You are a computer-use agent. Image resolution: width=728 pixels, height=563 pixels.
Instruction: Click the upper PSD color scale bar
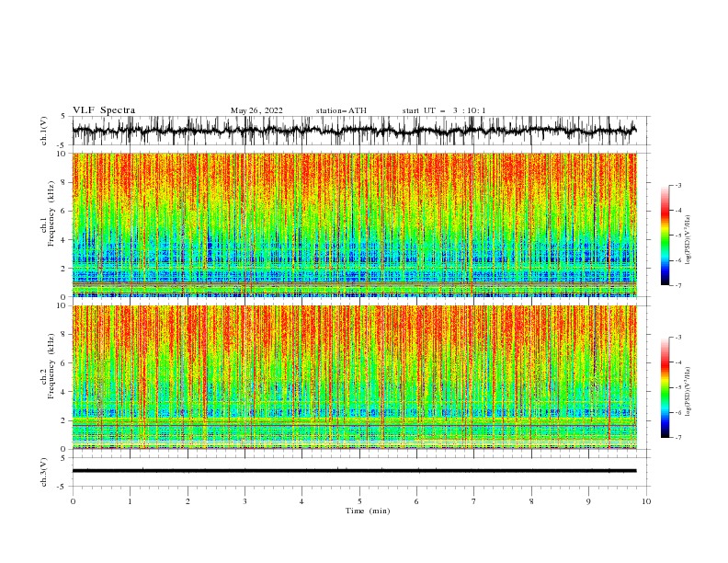(665, 236)
